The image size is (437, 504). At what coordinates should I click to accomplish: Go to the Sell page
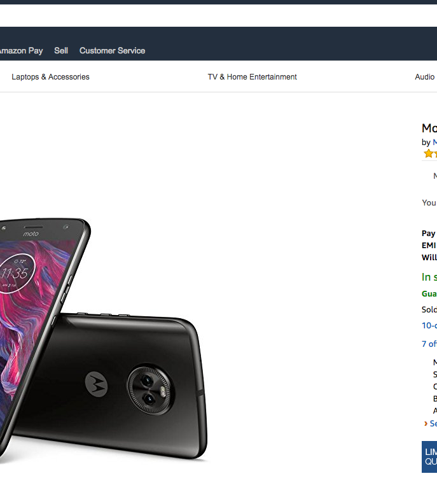coord(61,50)
